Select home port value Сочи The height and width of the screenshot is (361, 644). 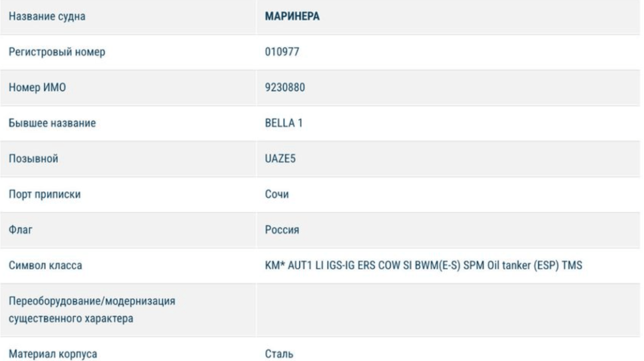coord(275,195)
